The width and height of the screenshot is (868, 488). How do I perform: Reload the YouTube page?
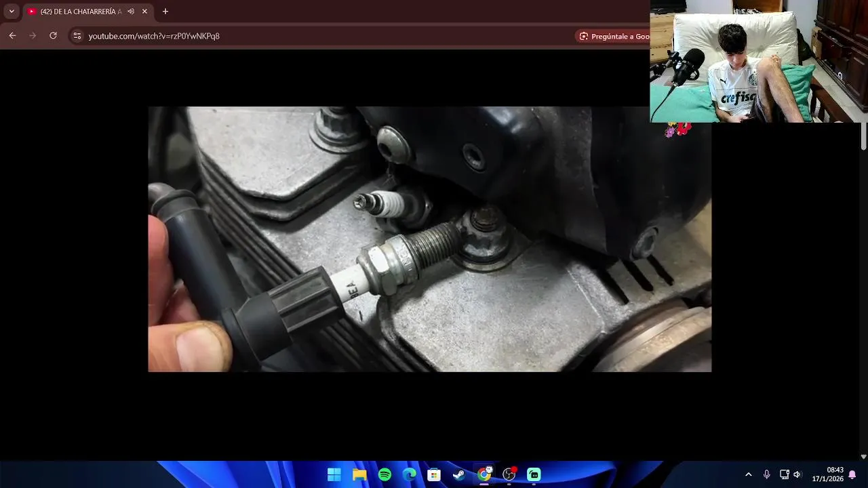[x=53, y=36]
